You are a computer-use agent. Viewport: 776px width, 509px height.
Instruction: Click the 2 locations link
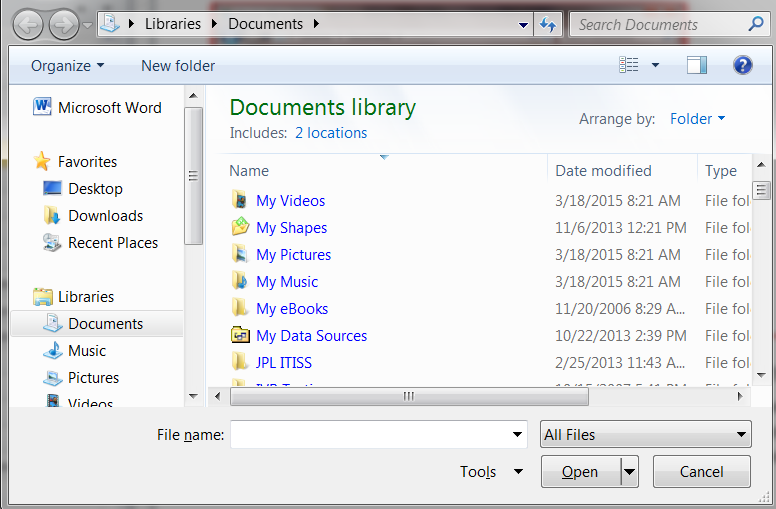(331, 133)
